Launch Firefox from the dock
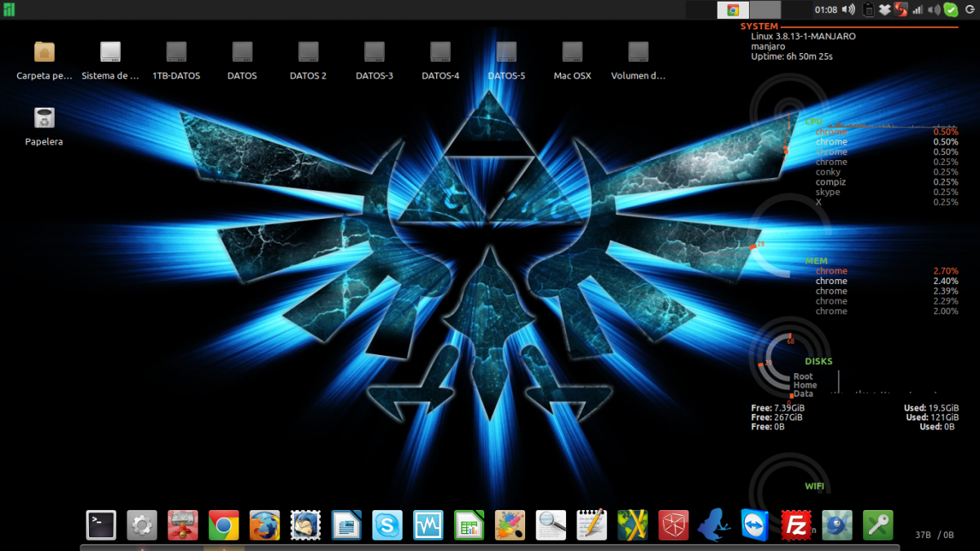This screenshot has width=980, height=551. [265, 525]
